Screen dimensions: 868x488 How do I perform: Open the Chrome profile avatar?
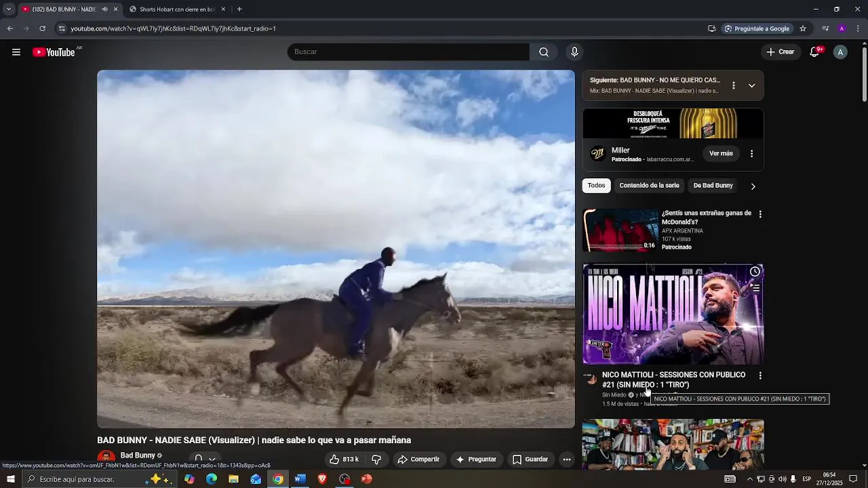click(842, 28)
